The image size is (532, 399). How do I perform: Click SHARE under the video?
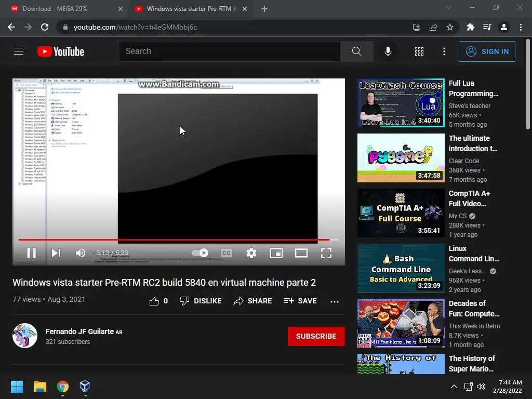tap(253, 301)
